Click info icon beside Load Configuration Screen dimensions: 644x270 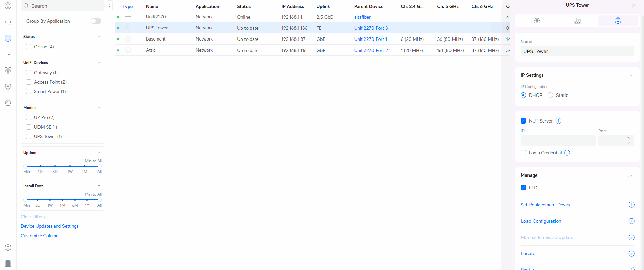tap(631, 221)
